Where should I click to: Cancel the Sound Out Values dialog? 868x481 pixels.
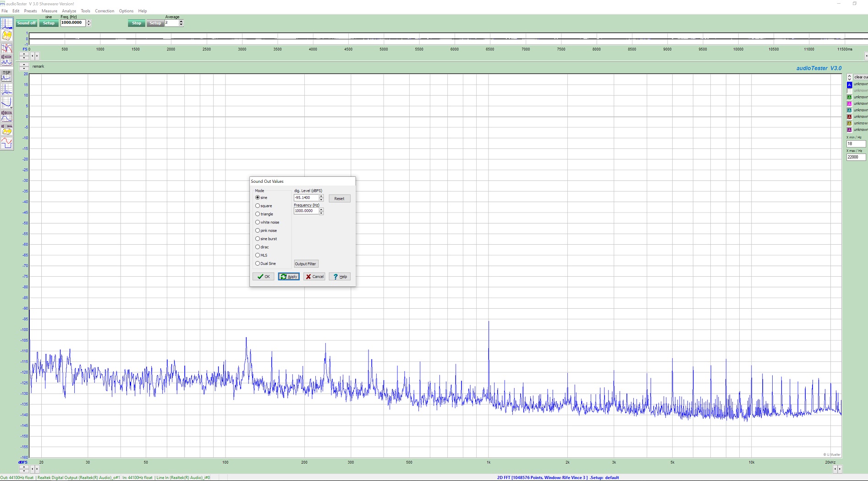pyautogui.click(x=314, y=277)
